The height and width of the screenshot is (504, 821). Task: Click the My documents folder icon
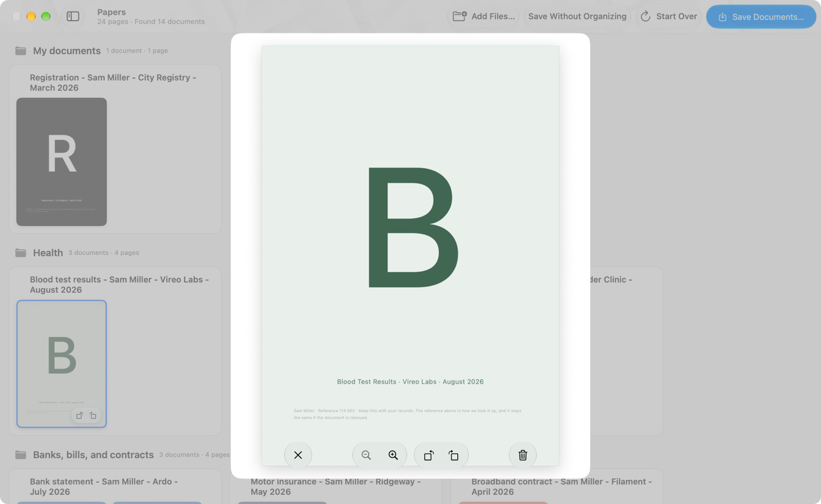(x=21, y=51)
